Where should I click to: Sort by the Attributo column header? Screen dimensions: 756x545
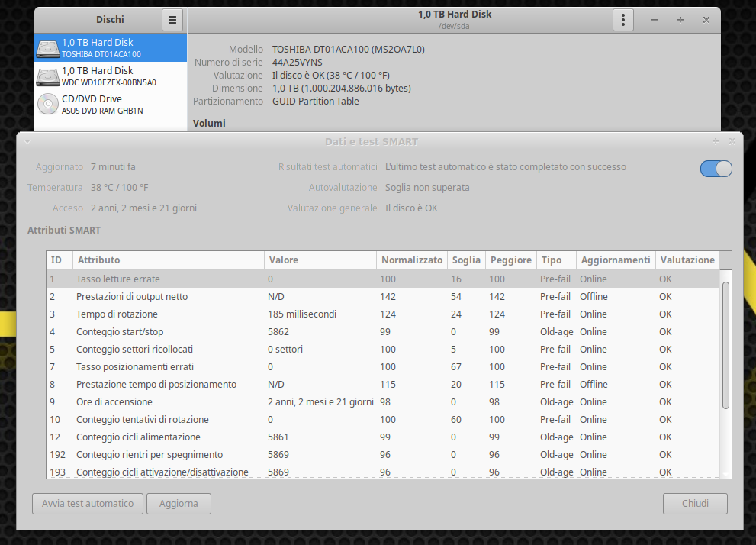(x=169, y=260)
